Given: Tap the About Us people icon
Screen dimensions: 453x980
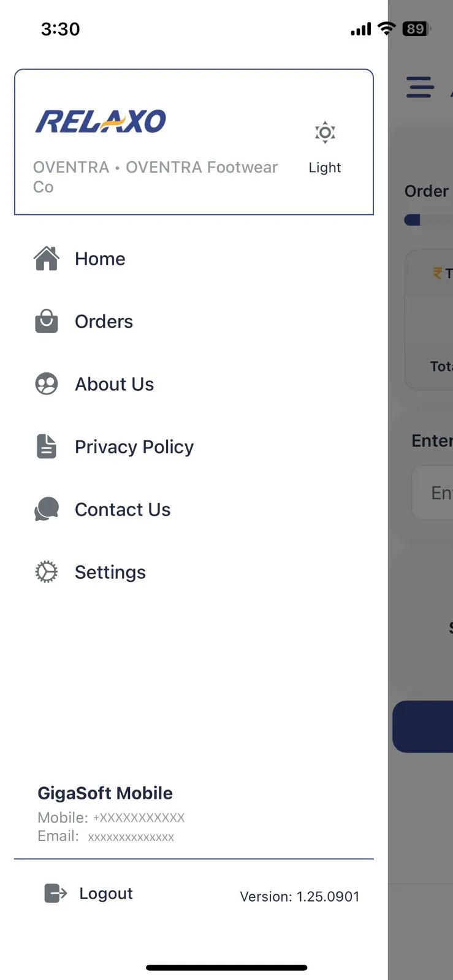Looking at the screenshot, I should tap(47, 384).
